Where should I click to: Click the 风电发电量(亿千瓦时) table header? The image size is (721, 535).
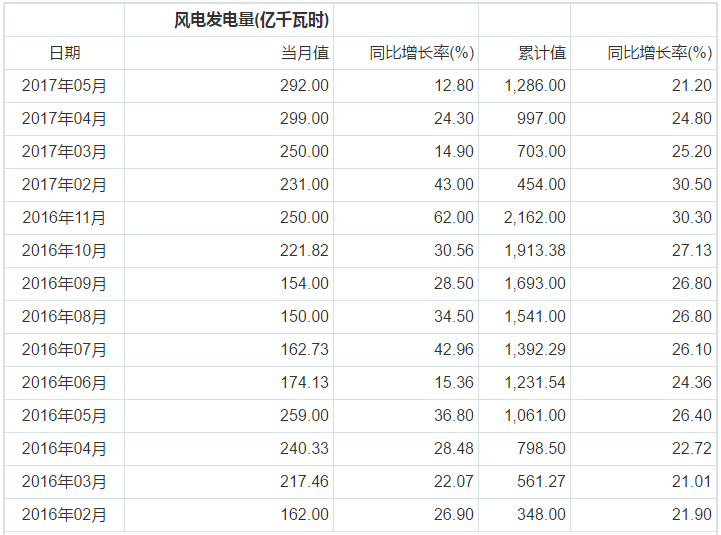252,20
